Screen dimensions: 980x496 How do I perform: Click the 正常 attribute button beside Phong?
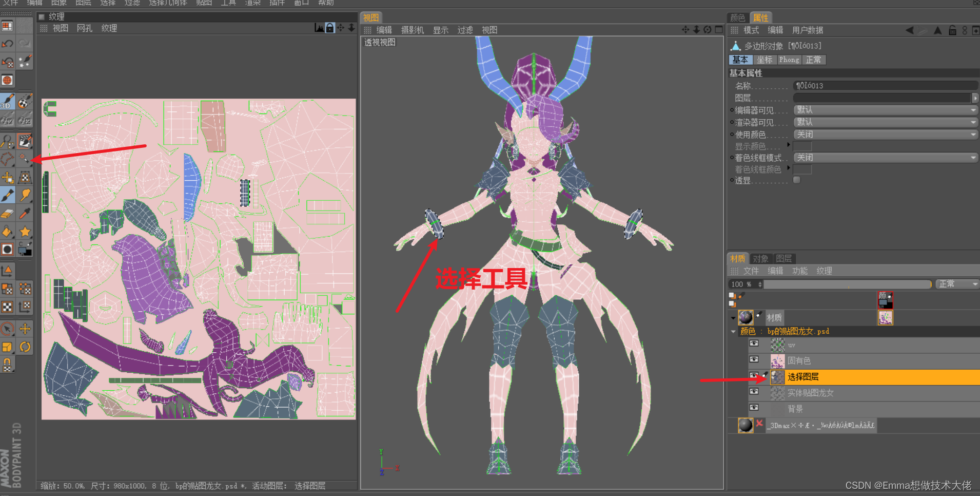click(x=813, y=60)
